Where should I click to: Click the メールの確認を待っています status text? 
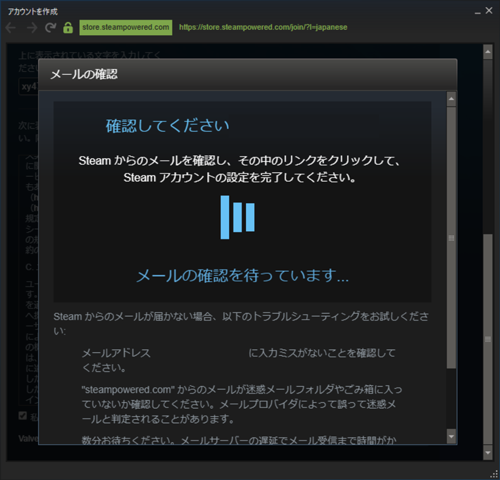tap(242, 276)
